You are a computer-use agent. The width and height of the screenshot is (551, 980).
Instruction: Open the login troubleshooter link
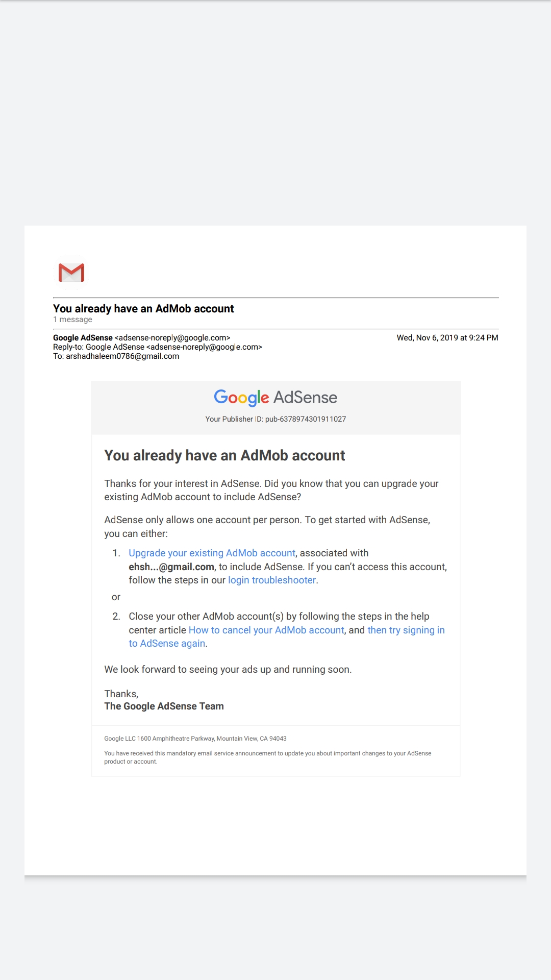point(272,580)
